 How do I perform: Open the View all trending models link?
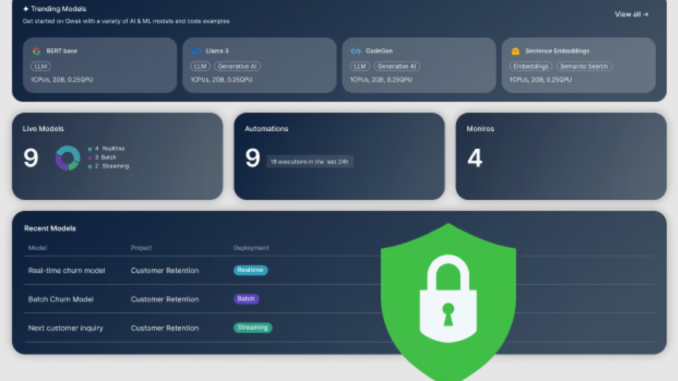pos(632,14)
